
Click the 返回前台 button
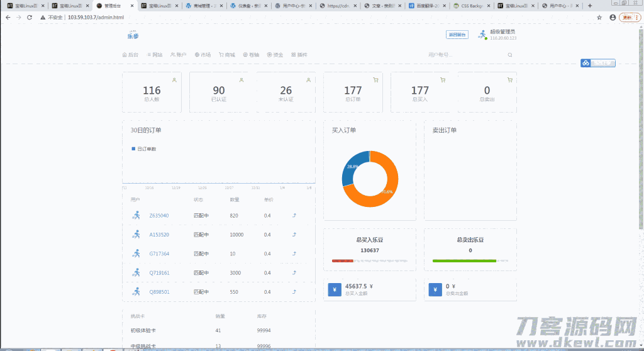457,35
